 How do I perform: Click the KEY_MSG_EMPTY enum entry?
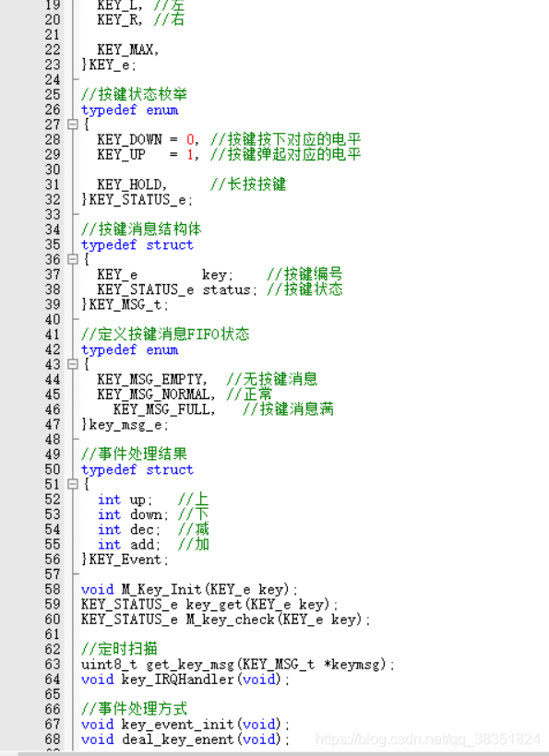click(x=152, y=380)
